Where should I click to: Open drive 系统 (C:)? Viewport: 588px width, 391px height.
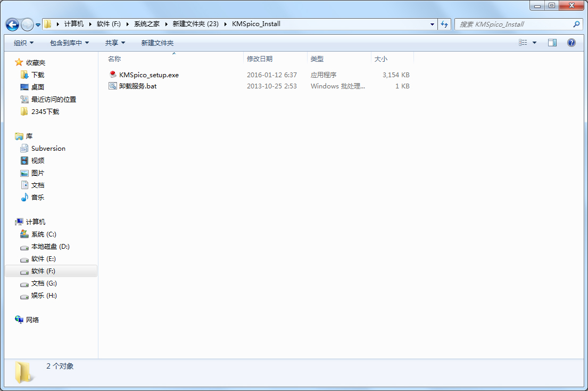pyautogui.click(x=44, y=234)
